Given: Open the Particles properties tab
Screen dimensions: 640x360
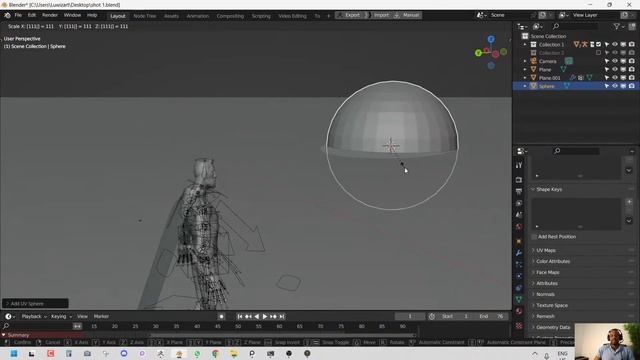Looking at the screenshot, I should (519, 264).
